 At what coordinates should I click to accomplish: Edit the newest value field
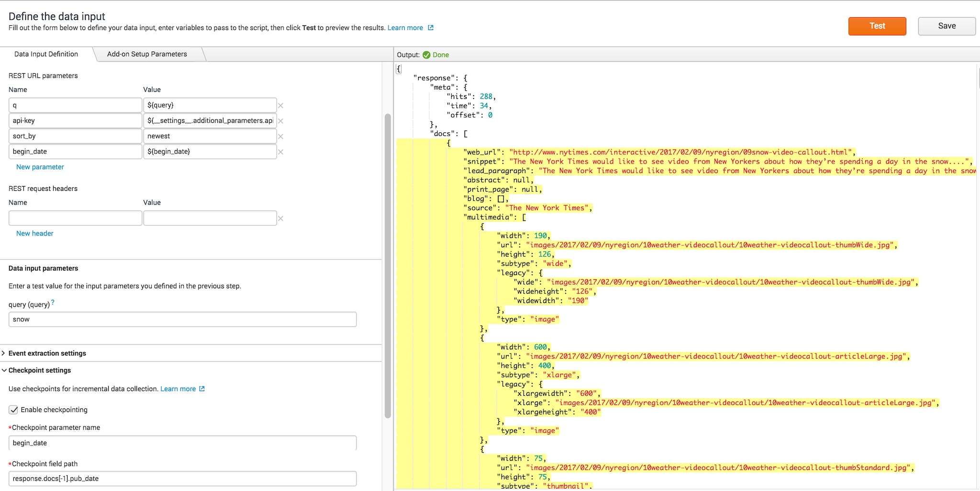(x=210, y=136)
